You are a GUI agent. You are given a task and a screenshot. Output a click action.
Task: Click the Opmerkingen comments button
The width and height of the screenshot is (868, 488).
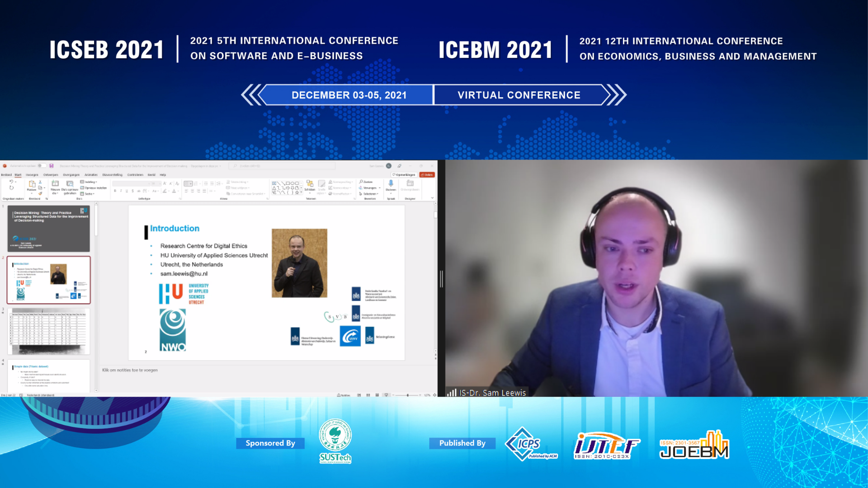point(404,175)
